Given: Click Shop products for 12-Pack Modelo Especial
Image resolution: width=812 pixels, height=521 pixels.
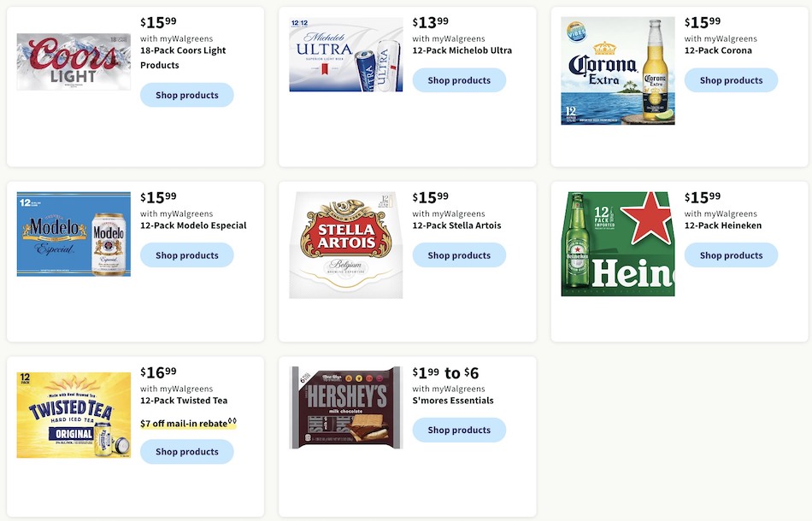Looking at the screenshot, I should 186,255.
